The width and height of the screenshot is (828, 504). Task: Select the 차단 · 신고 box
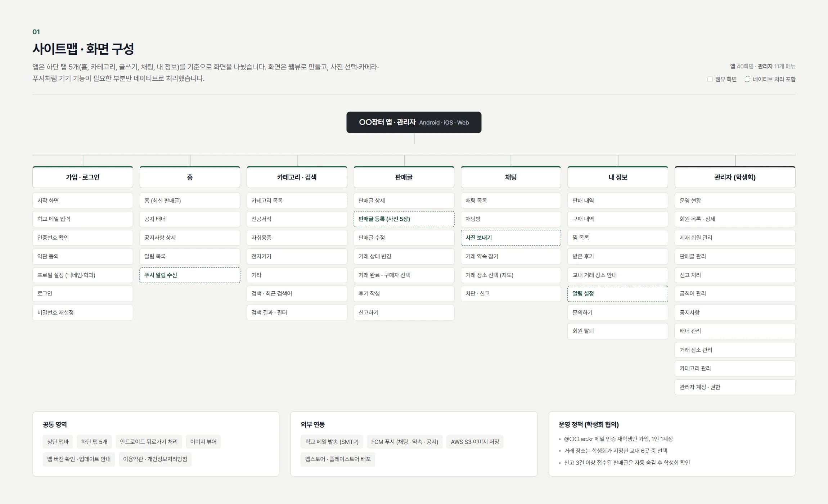pos(511,293)
